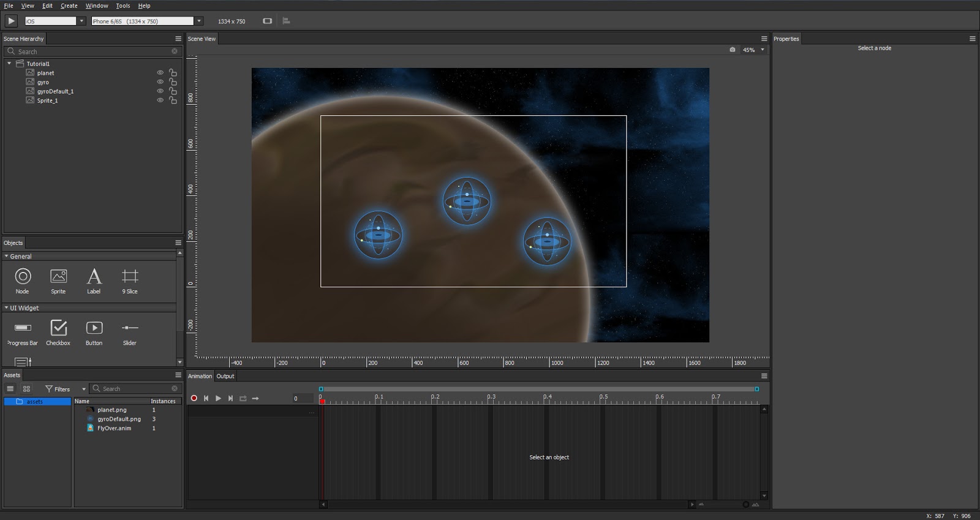Clear the Scene Hierarchy search field

tap(175, 51)
